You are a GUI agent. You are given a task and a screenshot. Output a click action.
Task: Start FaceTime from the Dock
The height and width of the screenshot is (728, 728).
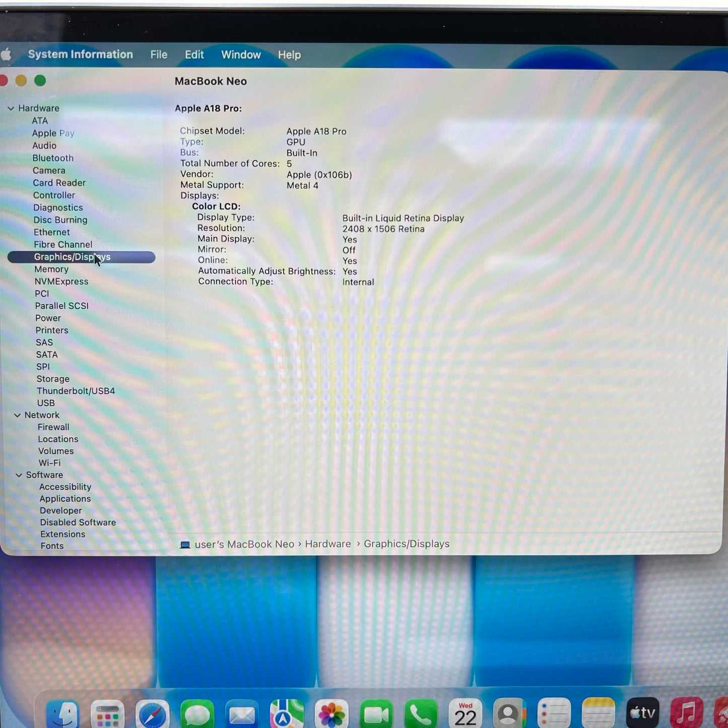(376, 714)
